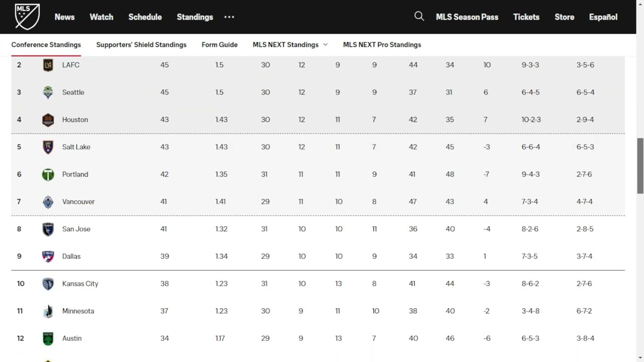Select Kansas City's points value 38
Viewport: 644px width, 362px height.
point(165,284)
